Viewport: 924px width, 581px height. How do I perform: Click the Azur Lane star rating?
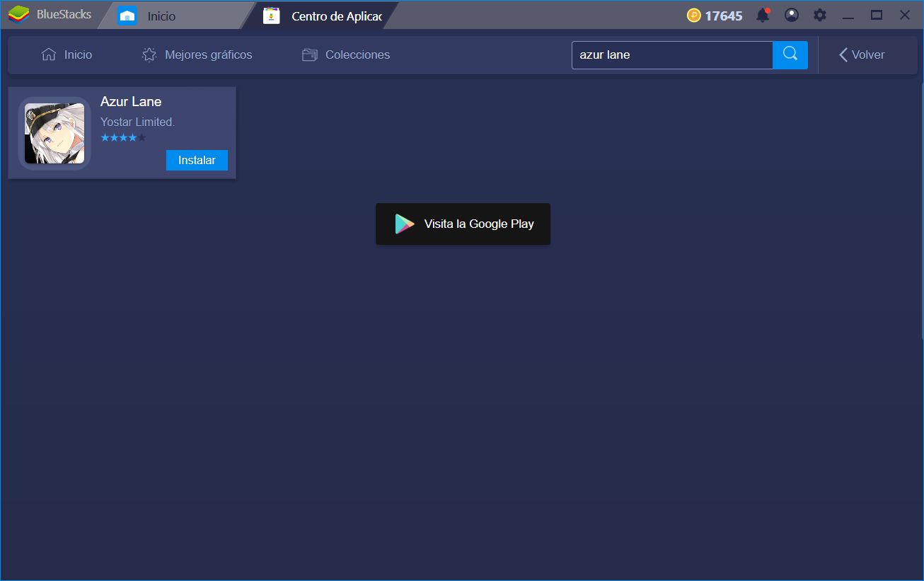pyautogui.click(x=123, y=137)
